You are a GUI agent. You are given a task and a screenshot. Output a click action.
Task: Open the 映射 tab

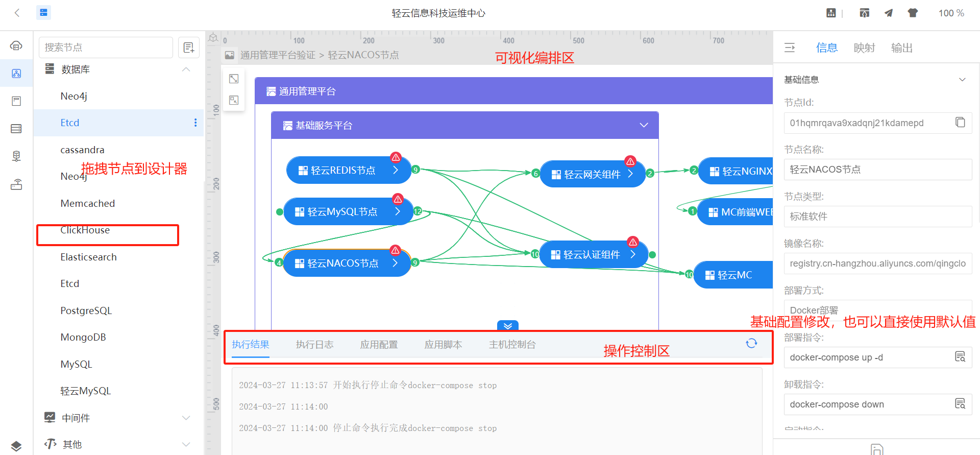click(865, 47)
